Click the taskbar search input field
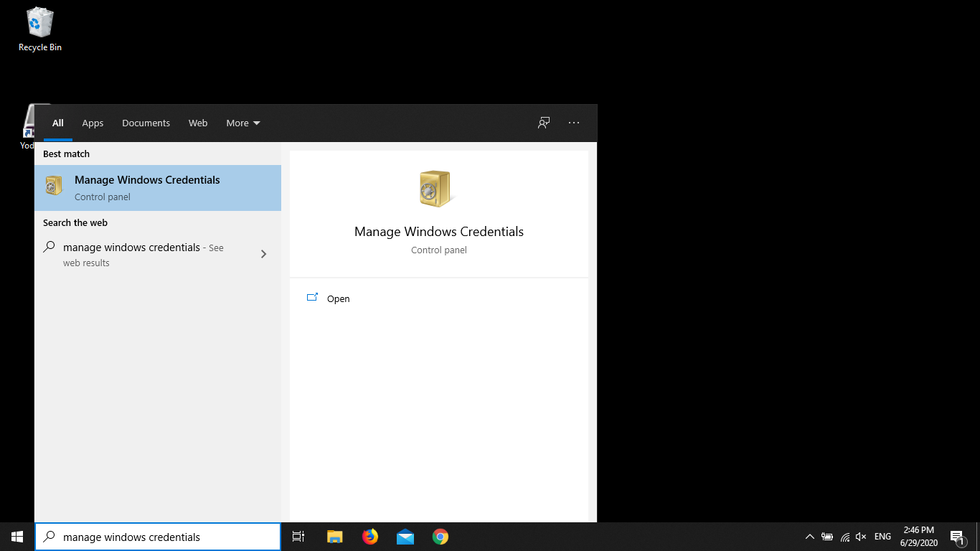The width and height of the screenshot is (980, 551). 165,537
